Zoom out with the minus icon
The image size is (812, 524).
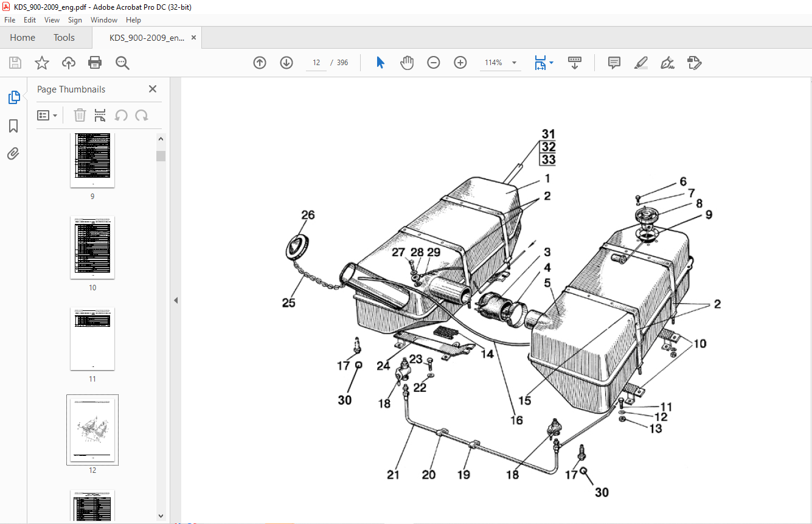click(434, 63)
